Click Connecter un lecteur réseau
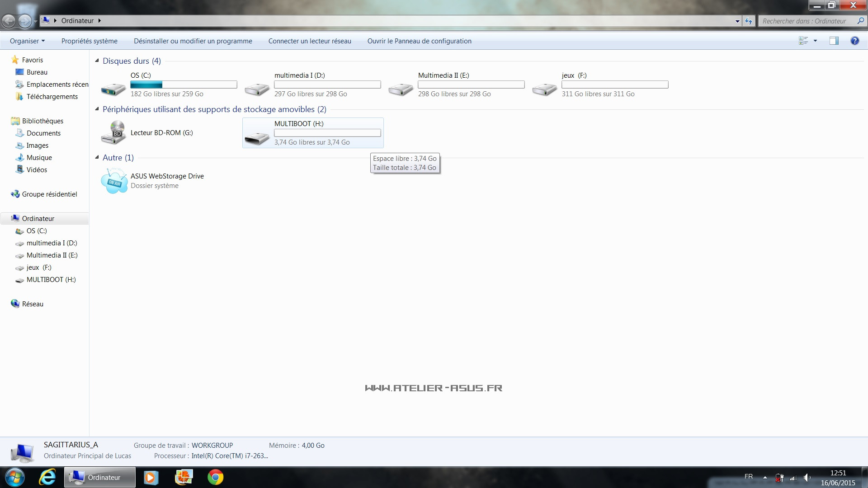The image size is (868, 488). [309, 41]
